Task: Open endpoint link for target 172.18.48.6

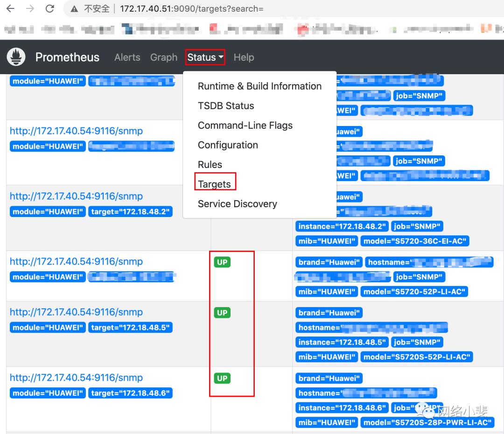Action: 76,378
